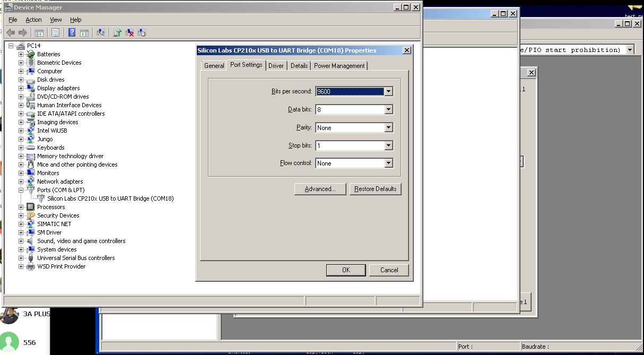
Task: Click the Show/Hide Console Tree icon
Action: click(x=39, y=33)
